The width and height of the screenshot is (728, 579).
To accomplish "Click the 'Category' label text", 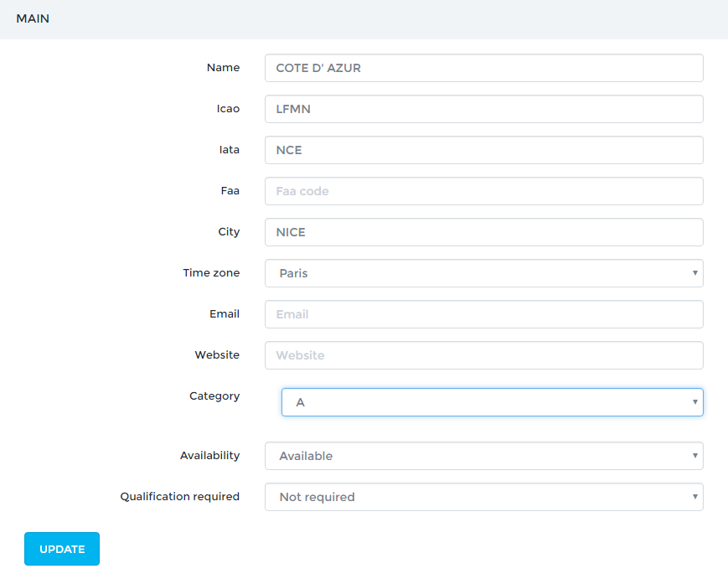I will pyautogui.click(x=214, y=396).
